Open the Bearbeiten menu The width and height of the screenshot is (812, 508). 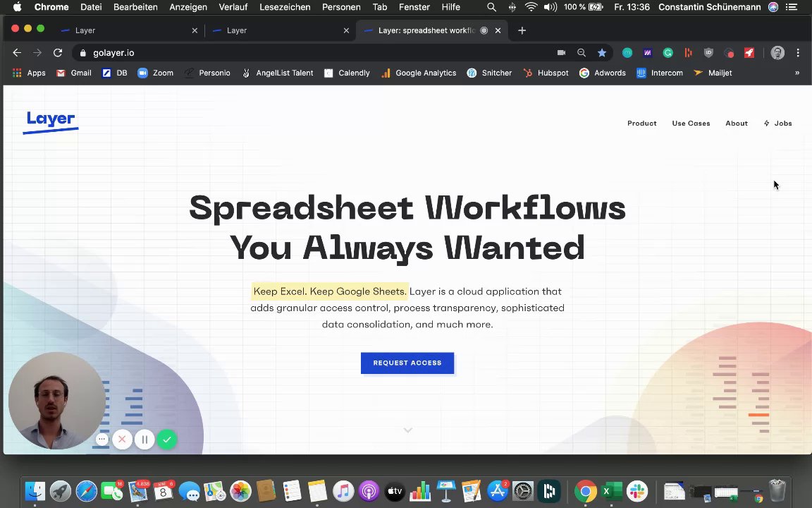(x=135, y=7)
